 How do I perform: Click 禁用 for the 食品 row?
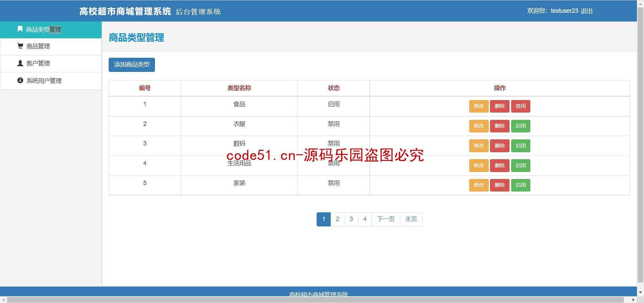pyautogui.click(x=521, y=106)
